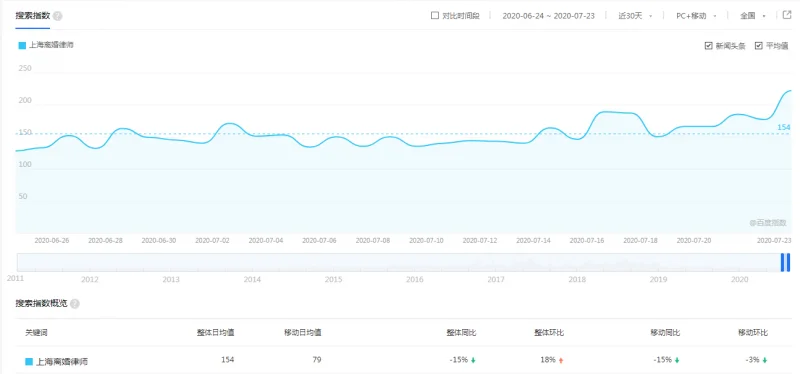The width and height of the screenshot is (800, 374).
Task: Click the red up arrow next to 18%
Action: point(561,360)
